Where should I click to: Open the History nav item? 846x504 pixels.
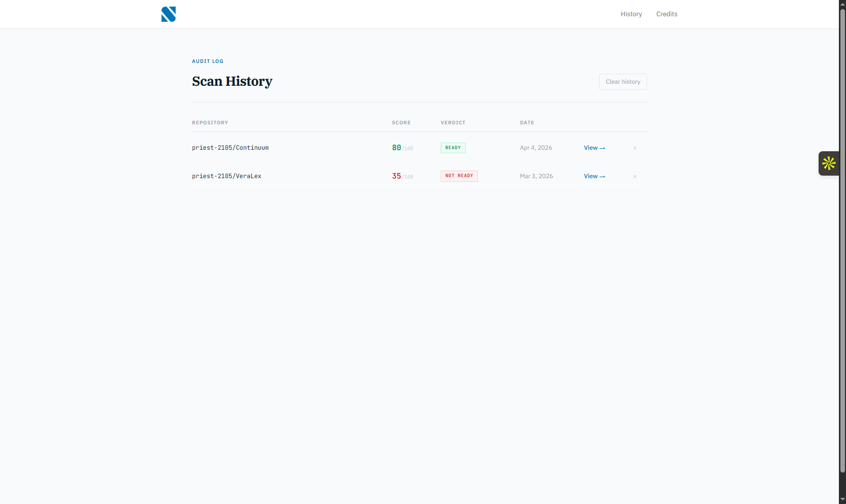[x=631, y=14]
